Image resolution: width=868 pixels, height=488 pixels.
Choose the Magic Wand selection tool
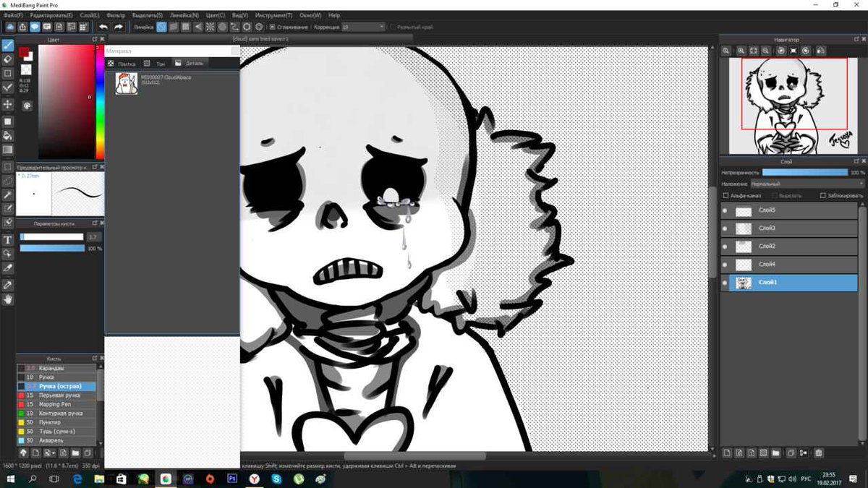(x=8, y=194)
